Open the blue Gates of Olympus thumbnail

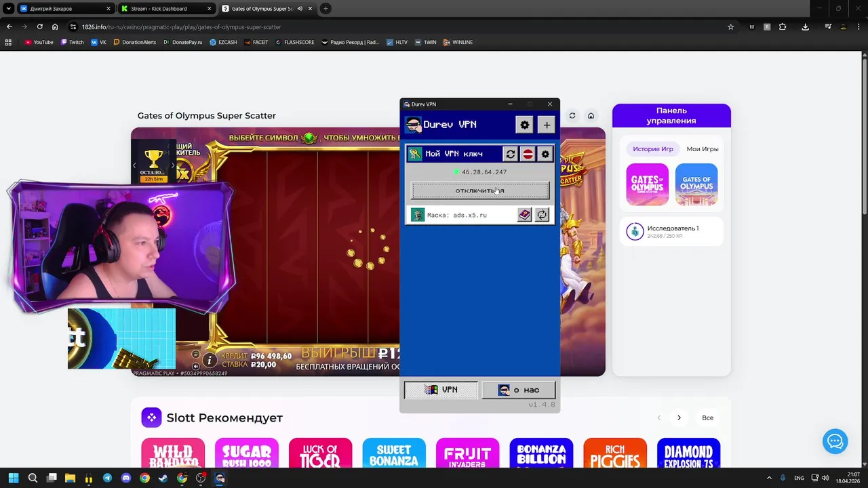click(696, 184)
